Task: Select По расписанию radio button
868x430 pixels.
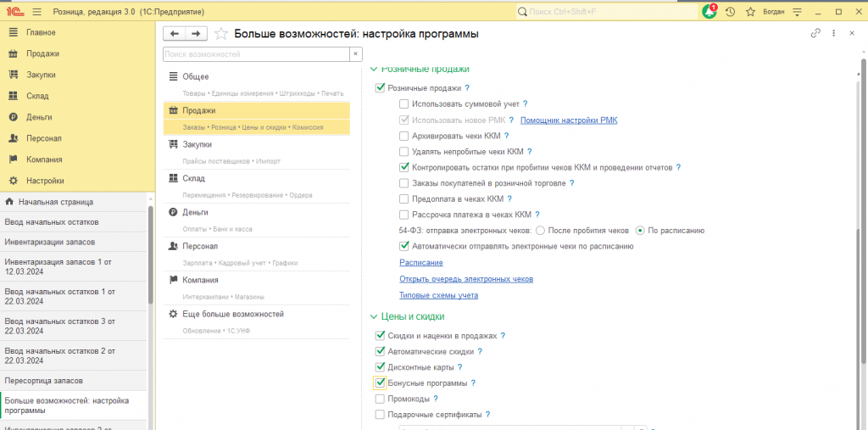Action: (x=640, y=230)
